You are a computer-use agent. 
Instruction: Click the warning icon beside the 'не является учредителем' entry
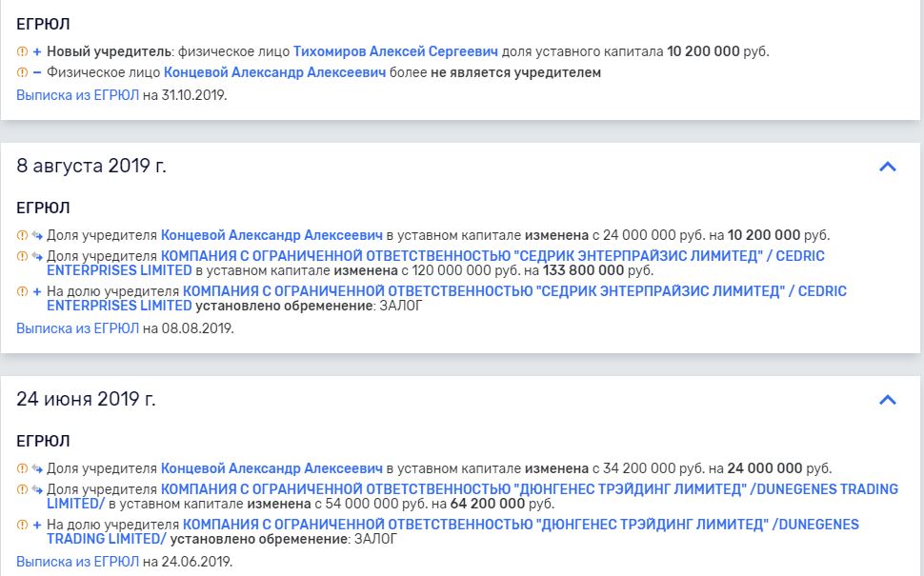[22, 72]
